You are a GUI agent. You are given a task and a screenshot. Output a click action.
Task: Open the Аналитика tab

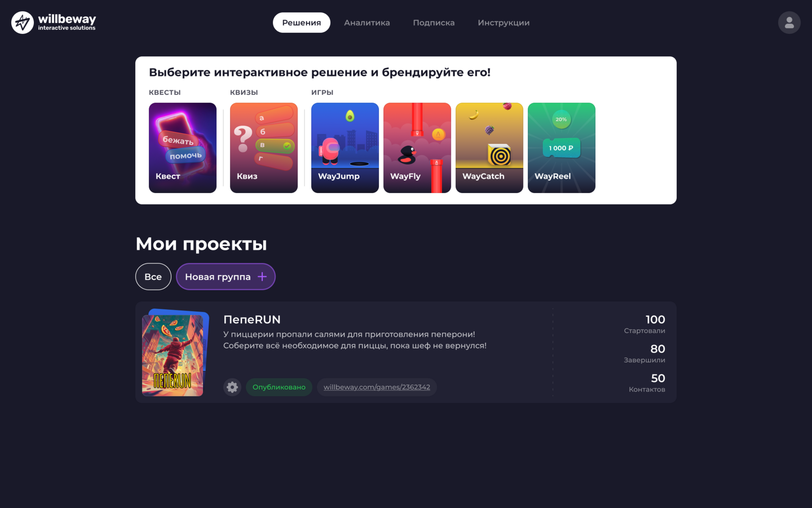pyautogui.click(x=367, y=23)
